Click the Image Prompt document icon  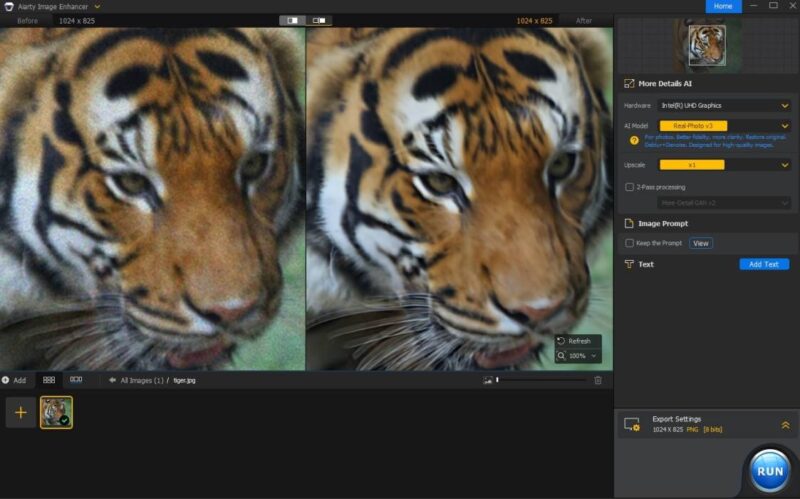(x=629, y=223)
